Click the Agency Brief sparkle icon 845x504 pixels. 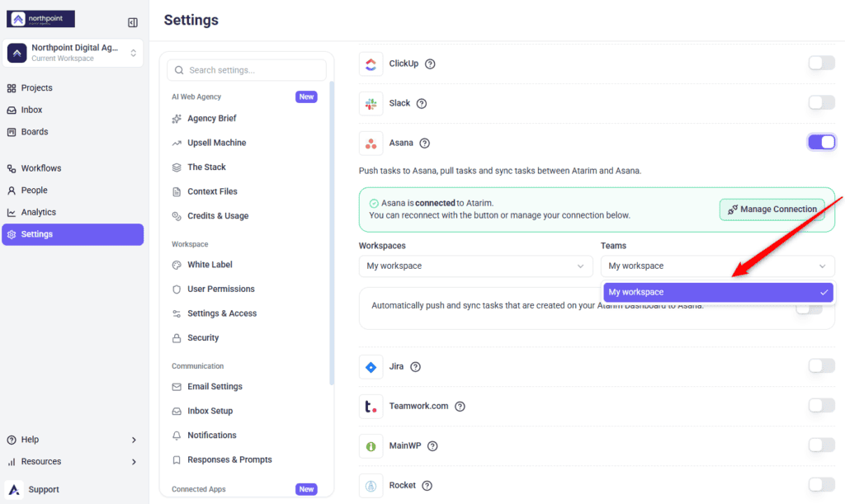click(x=177, y=119)
